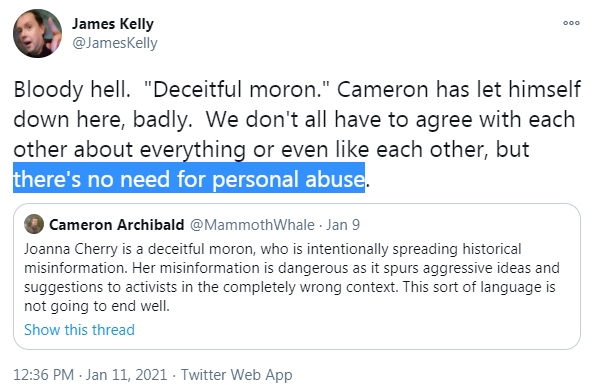Open the quoted tweet body text
594x392 pixels.
(291, 277)
